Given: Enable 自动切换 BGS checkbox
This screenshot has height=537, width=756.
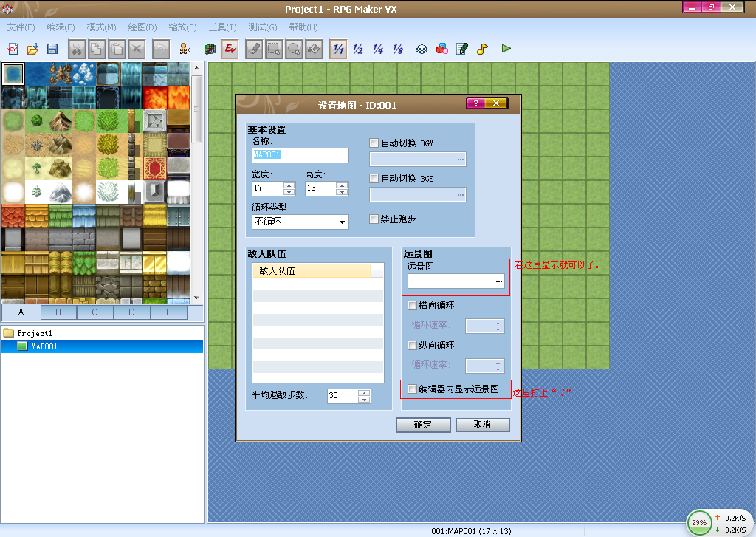Looking at the screenshot, I should coord(374,179).
